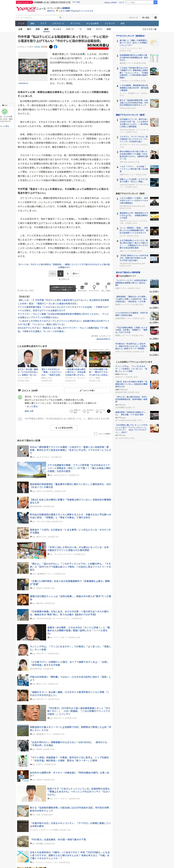
Task: Open ranking item バス会社「待合室が落ち込んだ」
Action: (134, 72)
